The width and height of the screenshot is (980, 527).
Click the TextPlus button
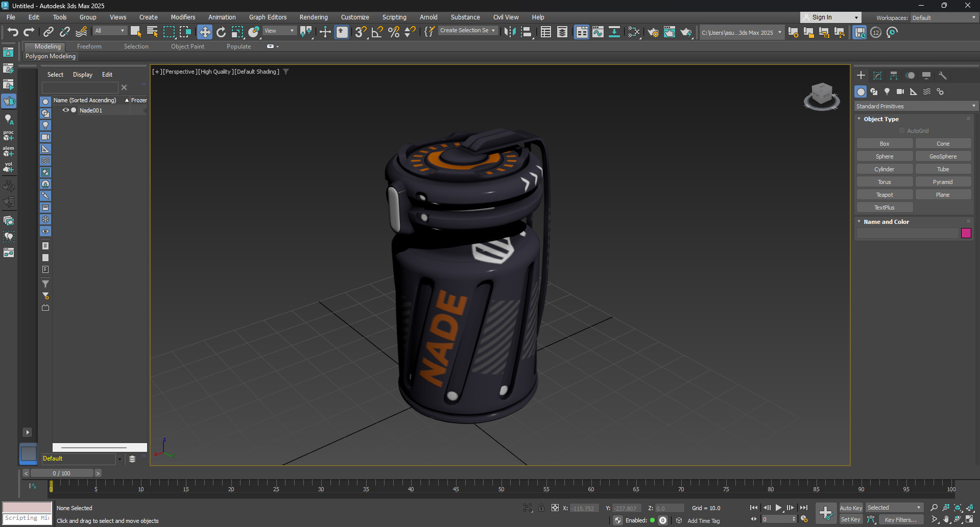point(885,208)
